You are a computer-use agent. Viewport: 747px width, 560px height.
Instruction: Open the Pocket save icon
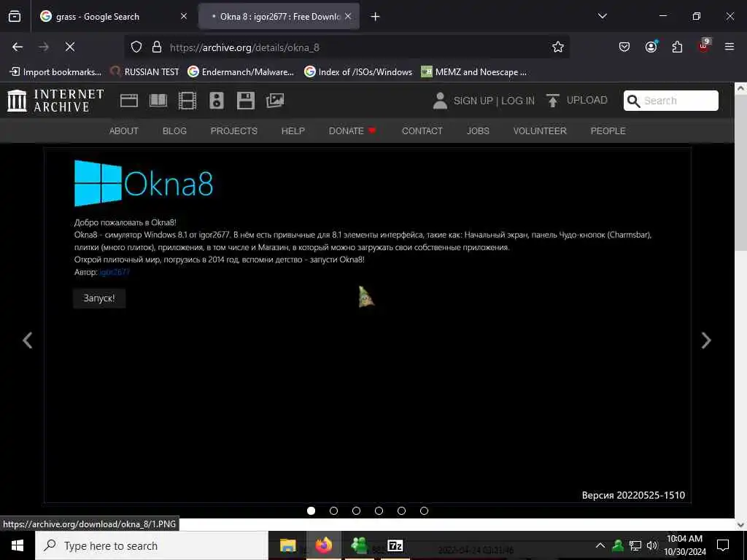(x=624, y=47)
